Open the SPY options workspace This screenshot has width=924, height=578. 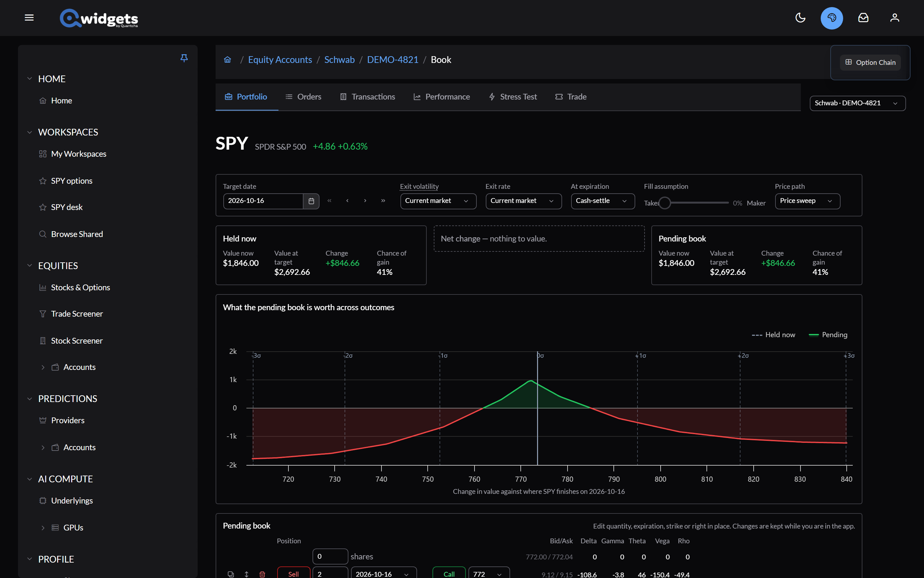click(x=72, y=181)
